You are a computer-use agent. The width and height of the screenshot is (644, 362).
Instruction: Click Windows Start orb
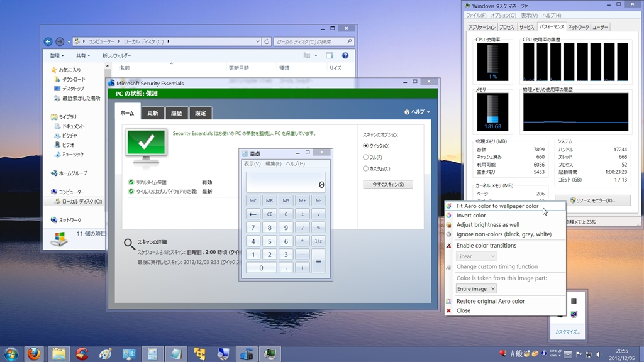[x=11, y=354]
